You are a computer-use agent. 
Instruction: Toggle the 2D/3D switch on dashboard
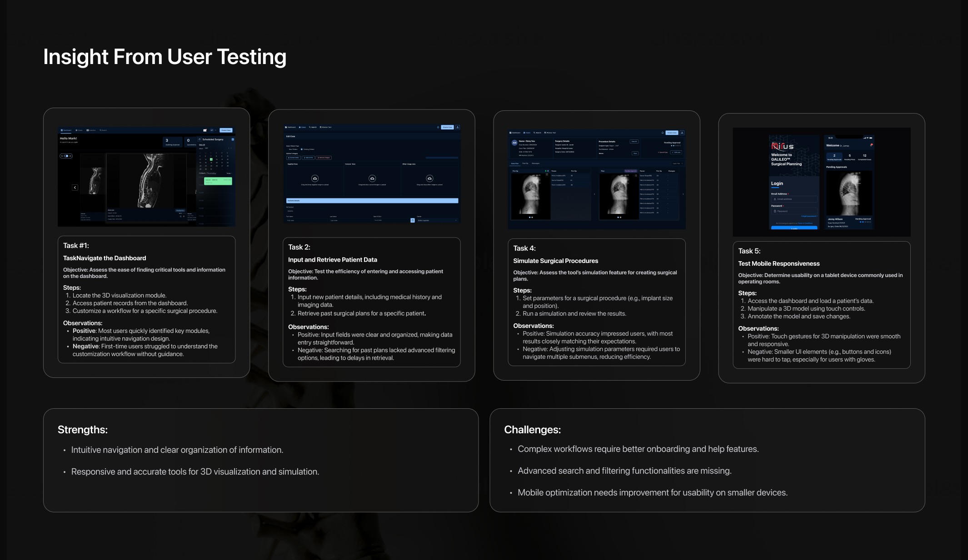[66, 156]
